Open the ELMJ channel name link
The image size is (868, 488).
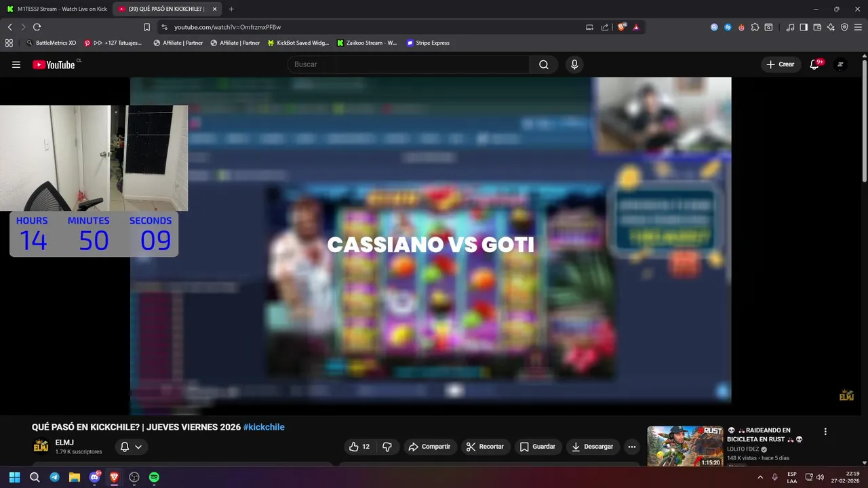tap(64, 443)
